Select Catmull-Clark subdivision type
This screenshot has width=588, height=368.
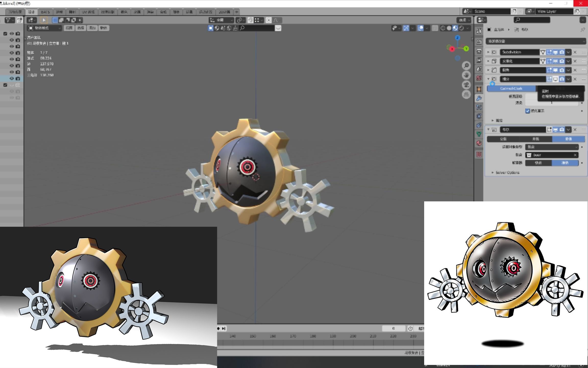pos(511,88)
